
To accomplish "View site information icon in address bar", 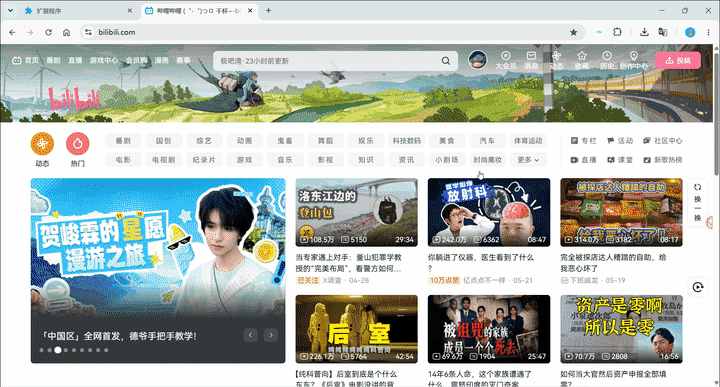I will point(89,32).
